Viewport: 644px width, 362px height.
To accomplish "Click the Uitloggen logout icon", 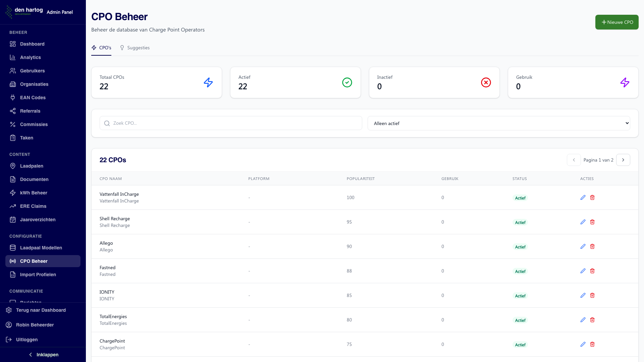I will [x=9, y=340].
